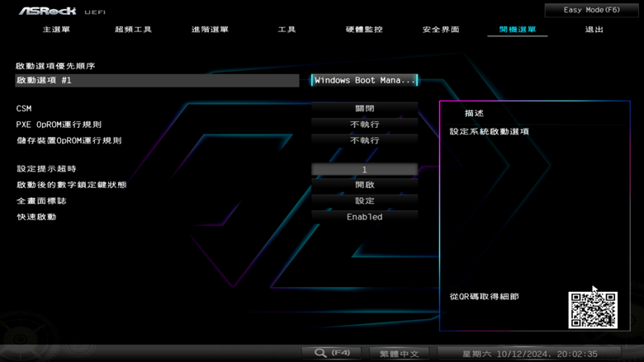Viewport: 644px width, 362px height.
Task: Switch to the 超頻工具 tab
Action: click(x=133, y=30)
